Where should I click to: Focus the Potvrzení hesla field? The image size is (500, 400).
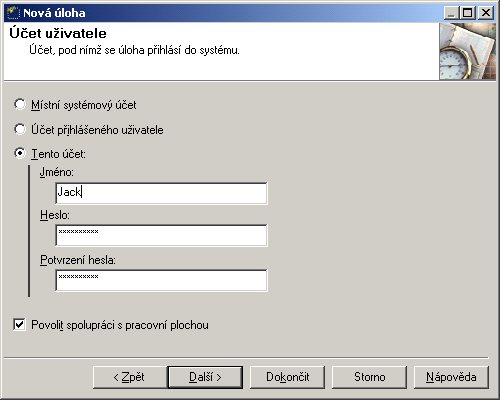pyautogui.click(x=161, y=280)
